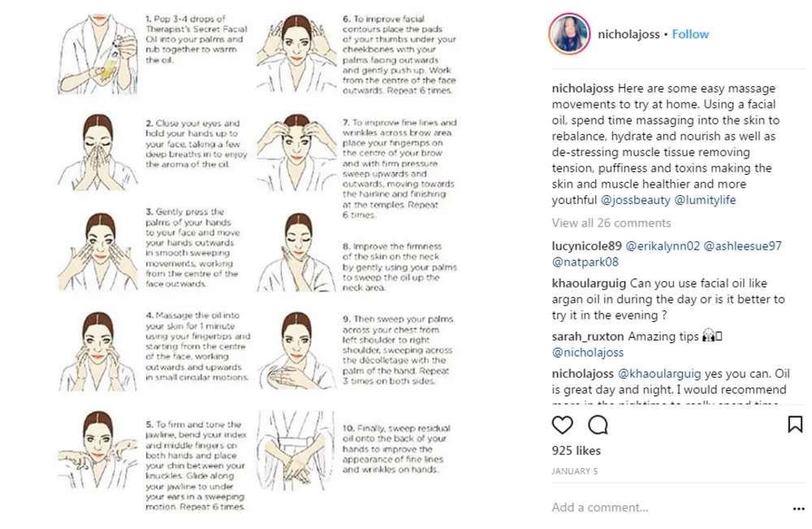Open the @natpark08 tagged user
Image resolution: width=812 pixels, height=529 pixels.
tap(585, 262)
